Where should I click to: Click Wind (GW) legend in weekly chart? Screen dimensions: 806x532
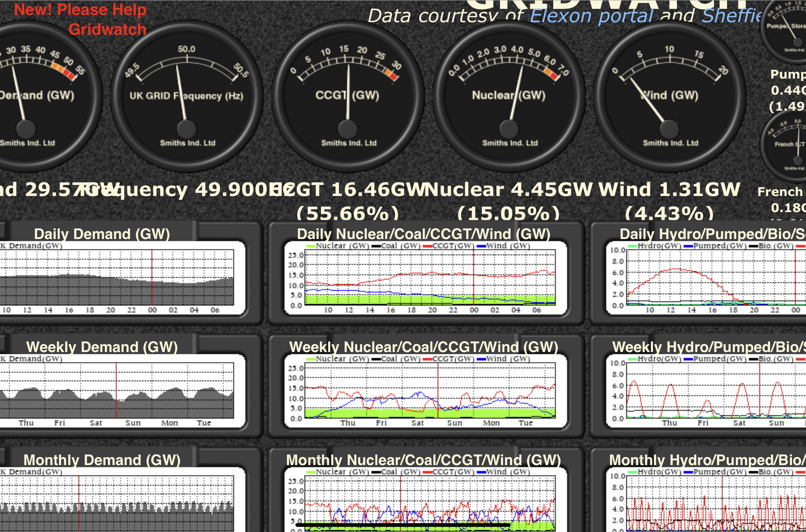pos(503,359)
